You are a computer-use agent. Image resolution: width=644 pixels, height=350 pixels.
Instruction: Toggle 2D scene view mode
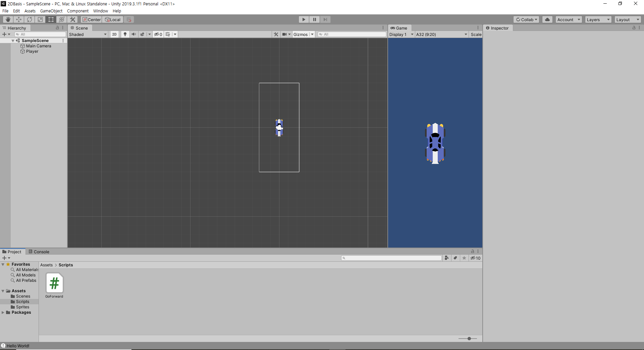(114, 34)
